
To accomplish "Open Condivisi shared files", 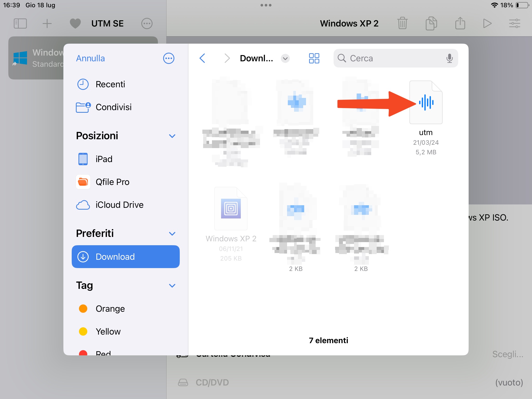I will [x=126, y=107].
